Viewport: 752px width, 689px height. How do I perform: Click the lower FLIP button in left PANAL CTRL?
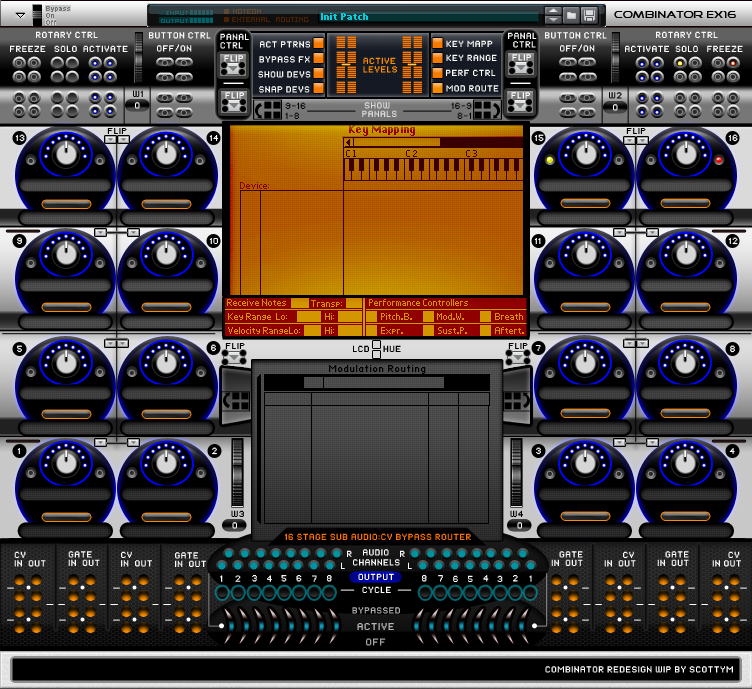[234, 102]
